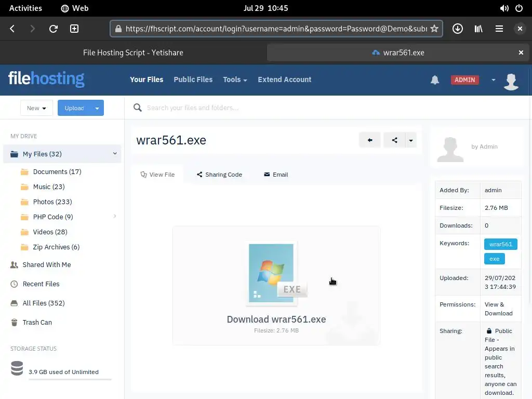Viewport: 532px width, 399px height.
Task: Select the wrar561.exe browser tab
Action: click(397, 52)
